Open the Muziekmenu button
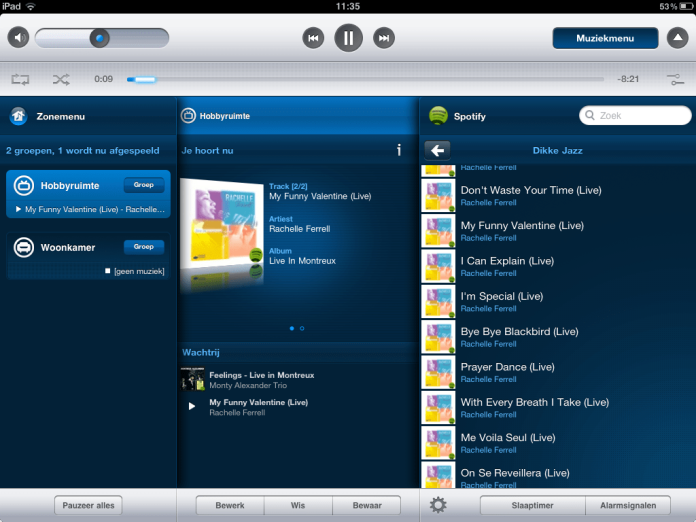 coord(605,38)
